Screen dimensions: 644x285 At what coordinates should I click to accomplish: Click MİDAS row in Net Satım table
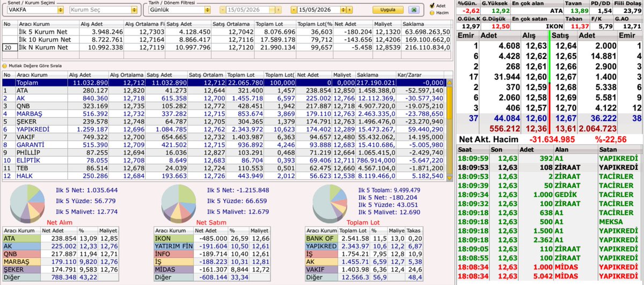pyautogui.click(x=213, y=269)
